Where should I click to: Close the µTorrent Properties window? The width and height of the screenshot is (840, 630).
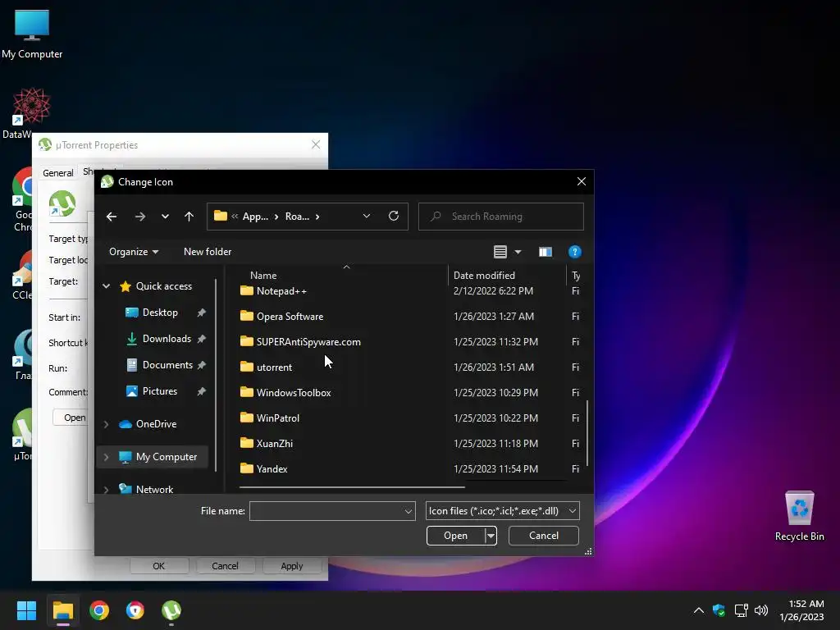point(316,144)
